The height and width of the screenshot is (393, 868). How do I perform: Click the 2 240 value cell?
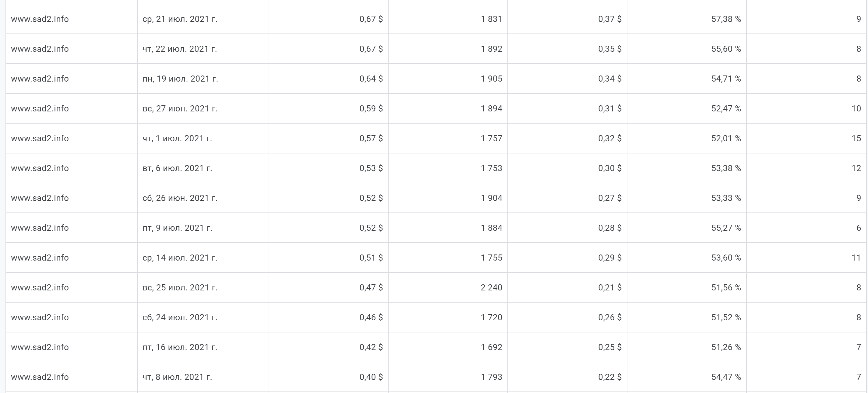coord(491,288)
